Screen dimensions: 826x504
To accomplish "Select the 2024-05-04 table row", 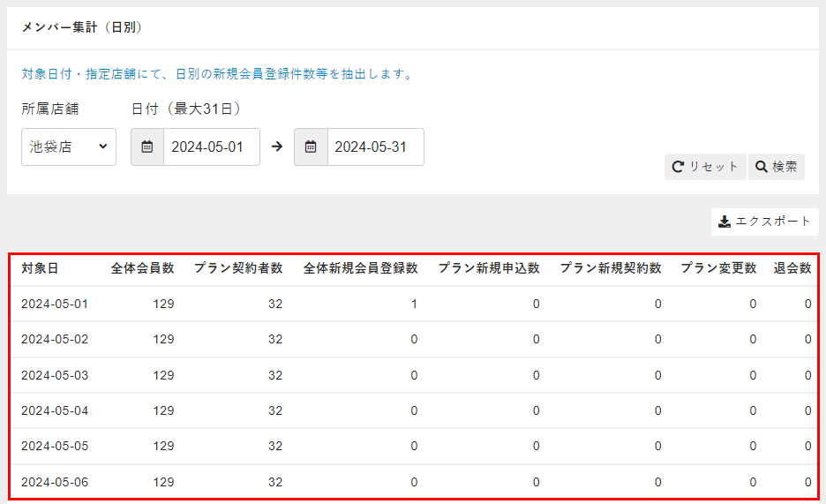I will (x=413, y=410).
